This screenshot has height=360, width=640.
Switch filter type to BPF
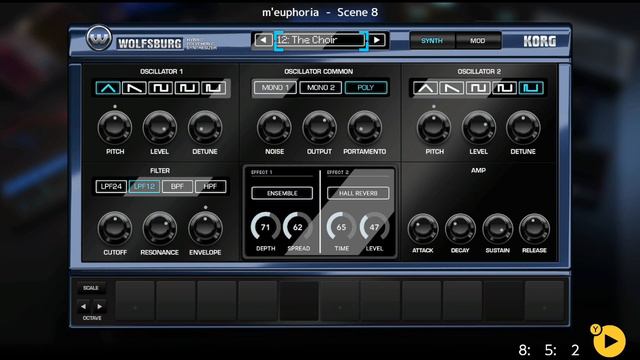[178, 187]
